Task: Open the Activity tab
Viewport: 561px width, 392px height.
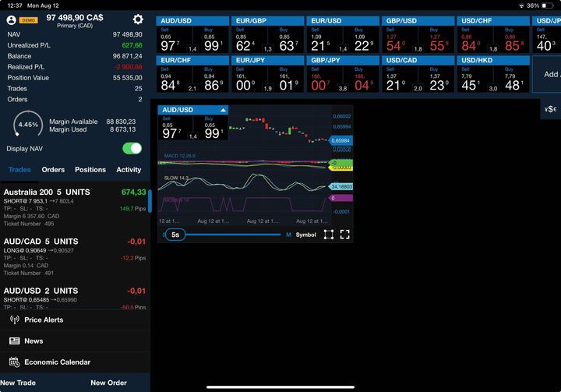Action: coord(129,169)
